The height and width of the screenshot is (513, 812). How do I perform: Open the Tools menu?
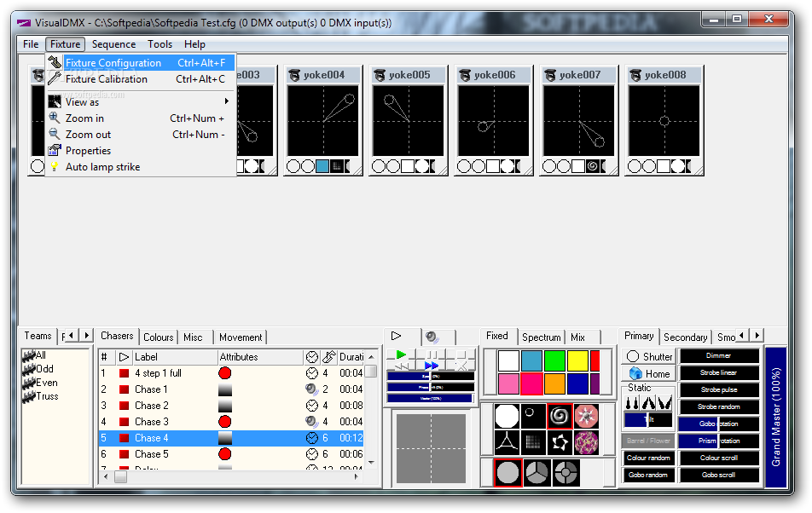[x=159, y=44]
